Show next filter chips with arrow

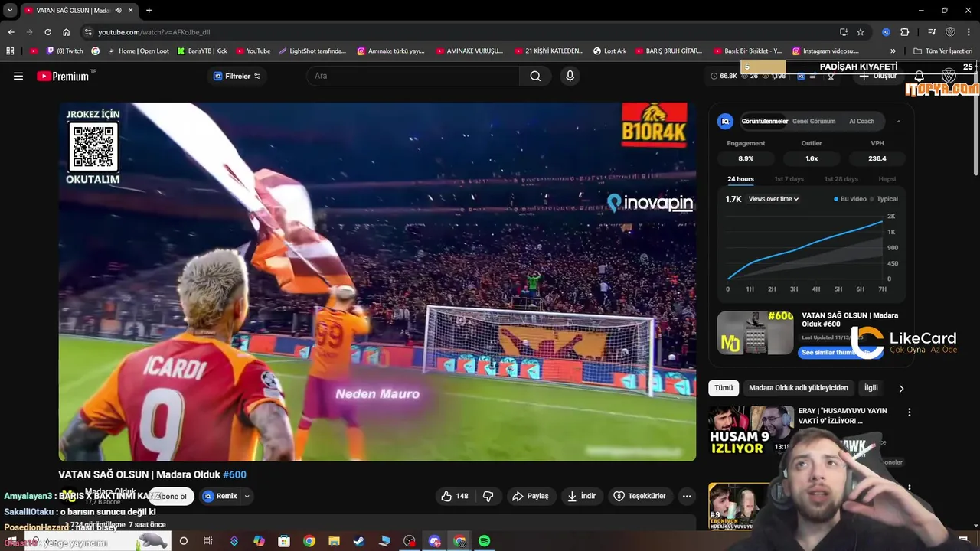(x=901, y=388)
